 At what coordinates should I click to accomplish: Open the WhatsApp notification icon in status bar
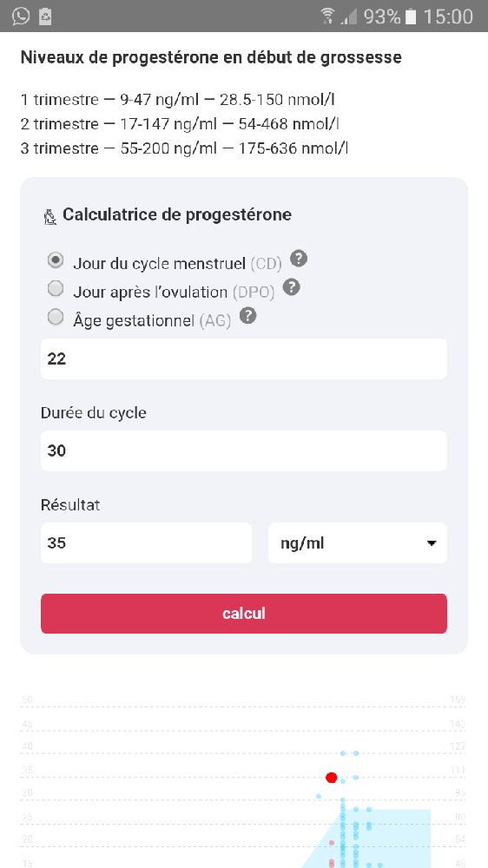click(x=21, y=16)
